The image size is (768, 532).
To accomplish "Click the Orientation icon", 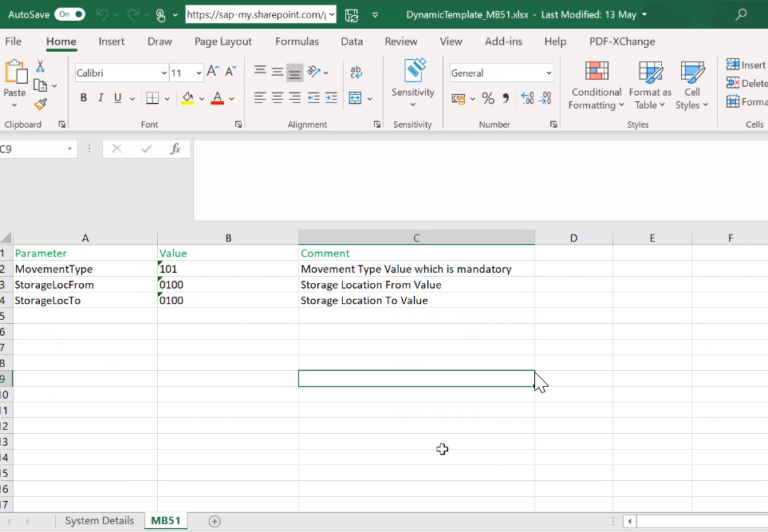I will point(313,72).
